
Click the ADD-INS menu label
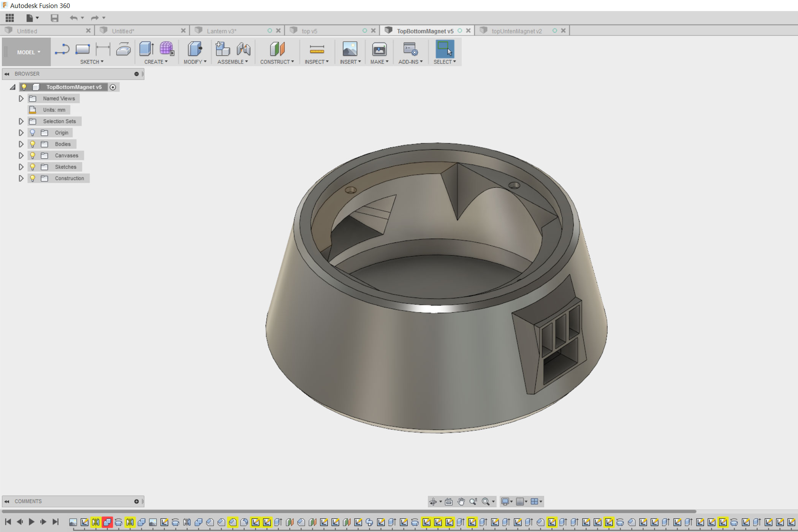click(x=410, y=62)
